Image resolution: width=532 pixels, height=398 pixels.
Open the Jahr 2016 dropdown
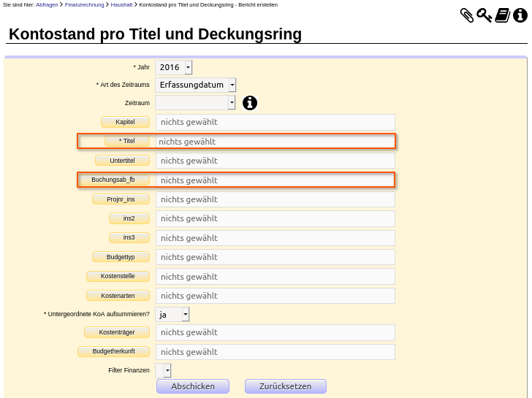click(x=174, y=67)
